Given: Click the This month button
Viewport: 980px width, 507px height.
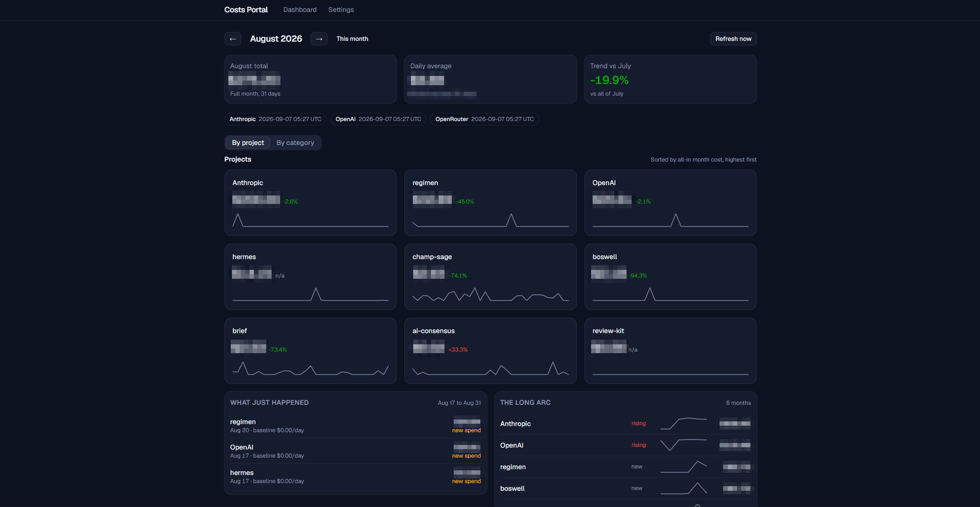Looking at the screenshot, I should click(352, 39).
